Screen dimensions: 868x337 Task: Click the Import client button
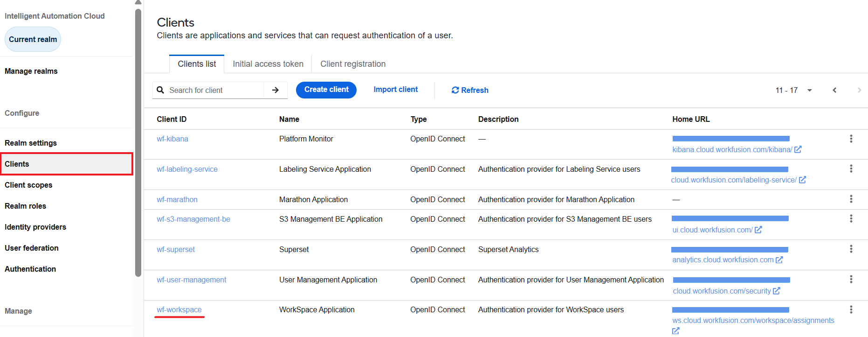(x=396, y=90)
